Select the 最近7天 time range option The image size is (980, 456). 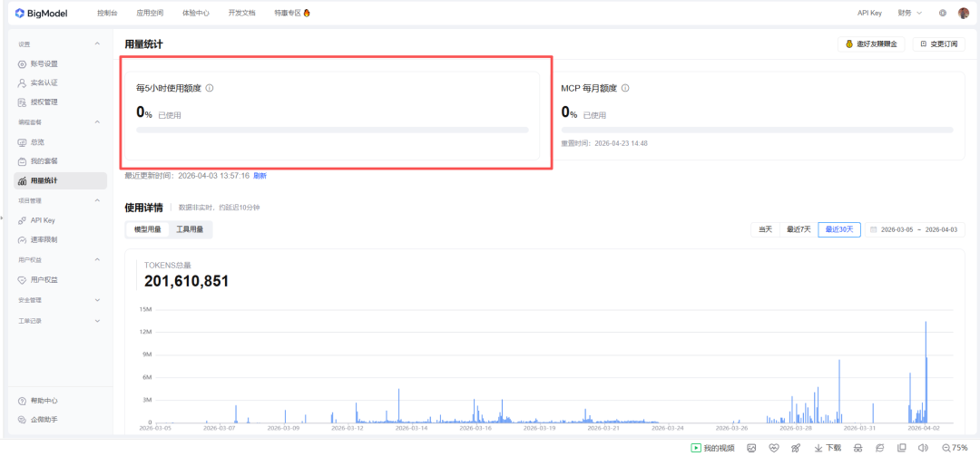(x=799, y=229)
